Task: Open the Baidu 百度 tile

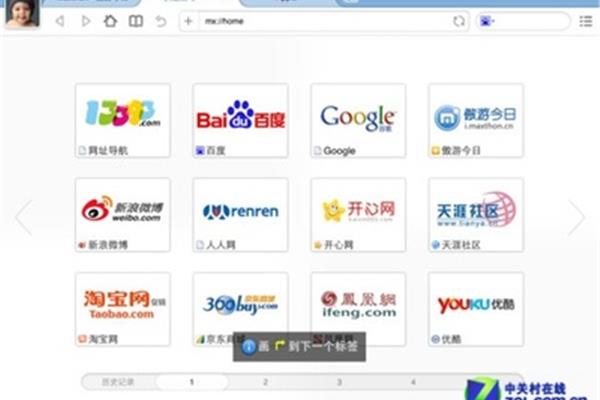Action: pyautogui.click(x=241, y=121)
